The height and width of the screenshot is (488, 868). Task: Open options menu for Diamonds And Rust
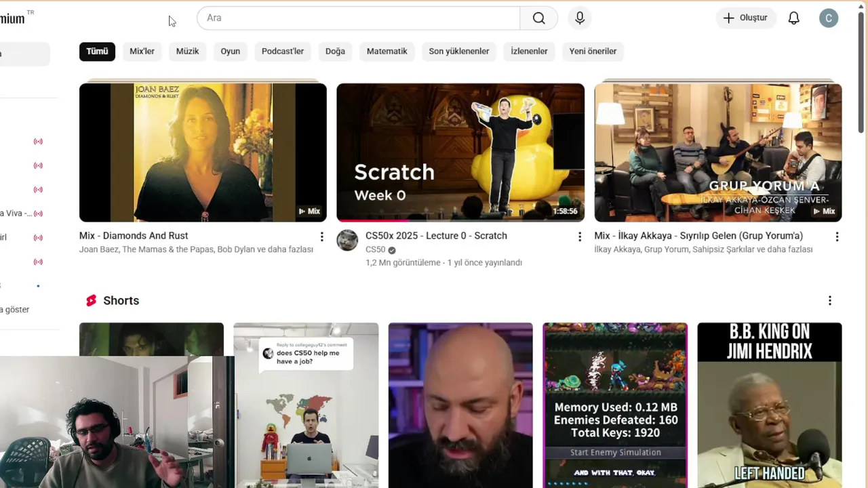click(321, 237)
